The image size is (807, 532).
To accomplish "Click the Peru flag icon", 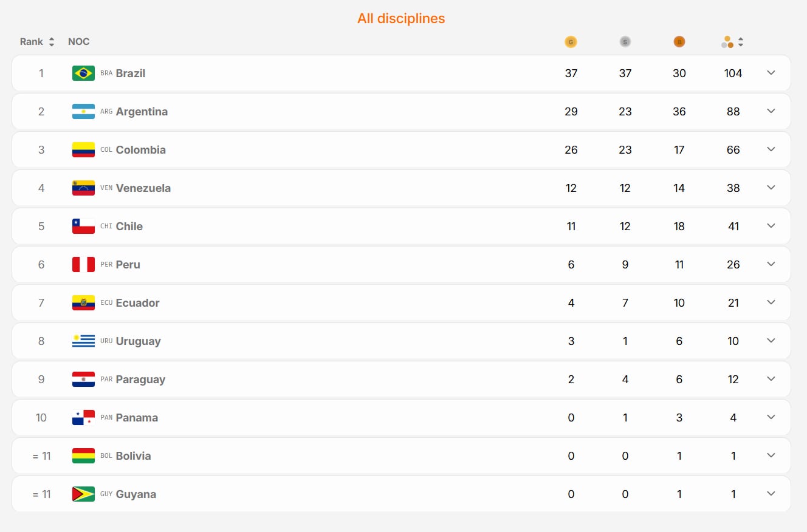I will [83, 264].
